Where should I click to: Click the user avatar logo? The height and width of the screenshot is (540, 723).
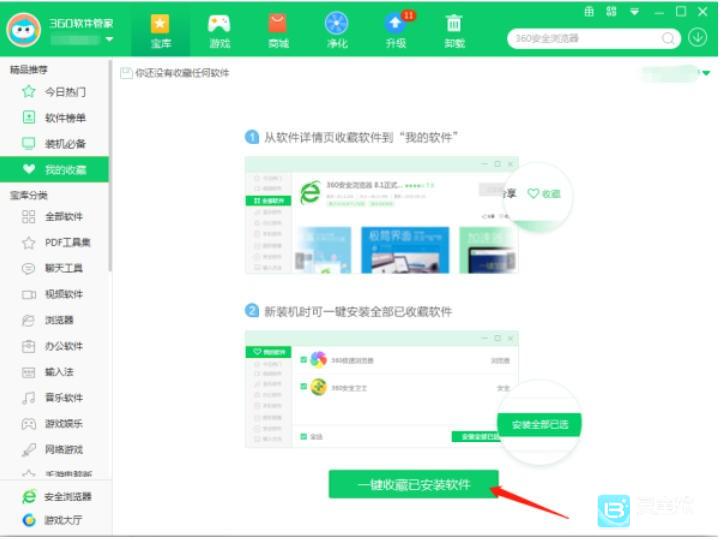click(x=24, y=30)
